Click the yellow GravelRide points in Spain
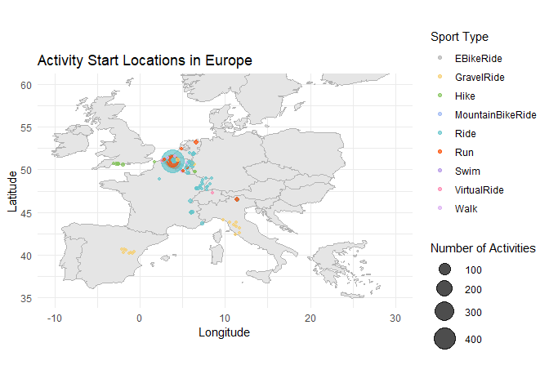This screenshot has height=392, width=549. 127,251
